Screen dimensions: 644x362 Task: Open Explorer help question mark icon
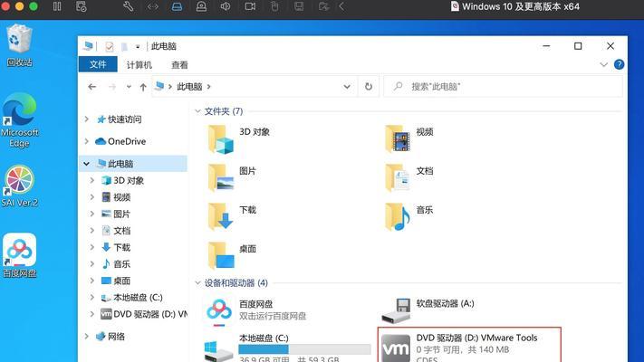[619, 64]
